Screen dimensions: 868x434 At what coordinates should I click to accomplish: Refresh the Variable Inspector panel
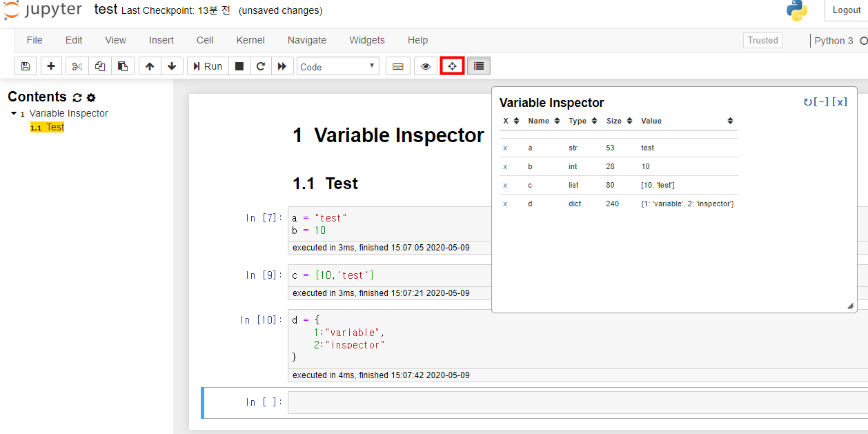(808, 102)
